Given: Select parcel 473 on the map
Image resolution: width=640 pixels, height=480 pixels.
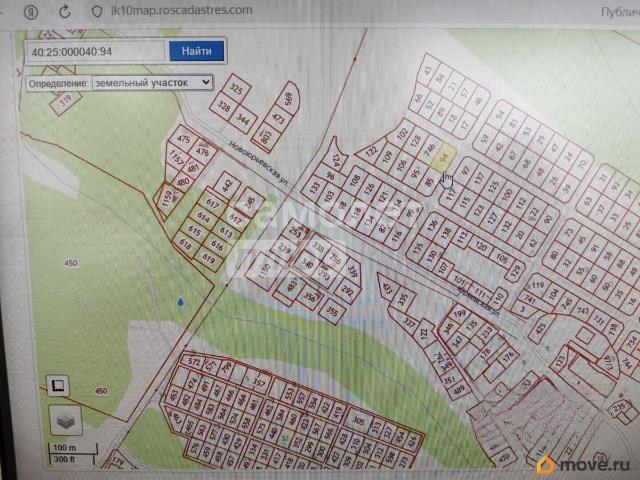Looking at the screenshot, I should point(278,119).
